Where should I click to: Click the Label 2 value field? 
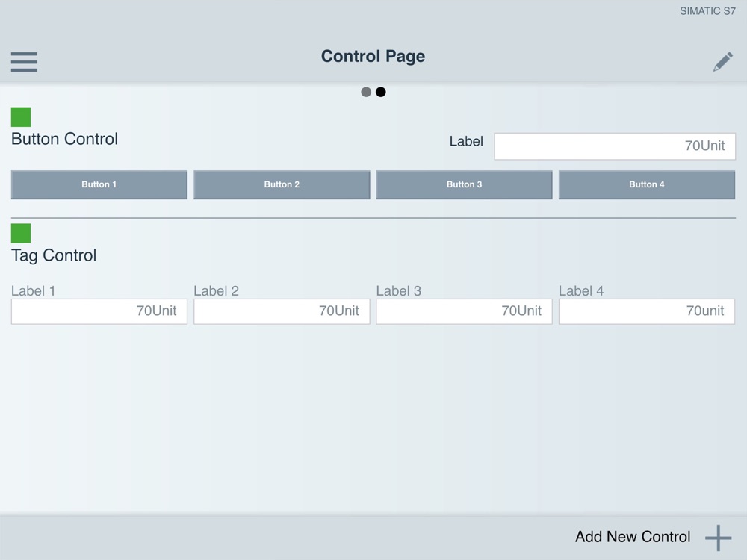(282, 311)
